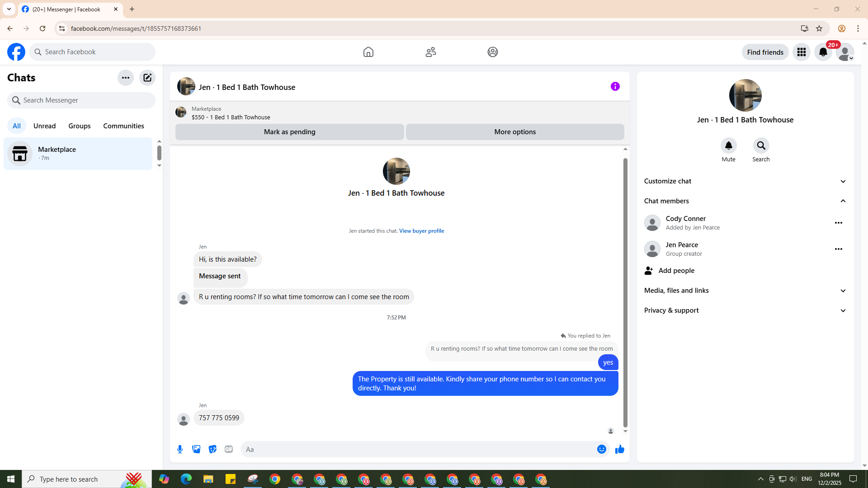The width and height of the screenshot is (868, 488).
Task: Toggle the conversation information panel
Action: (x=615, y=86)
